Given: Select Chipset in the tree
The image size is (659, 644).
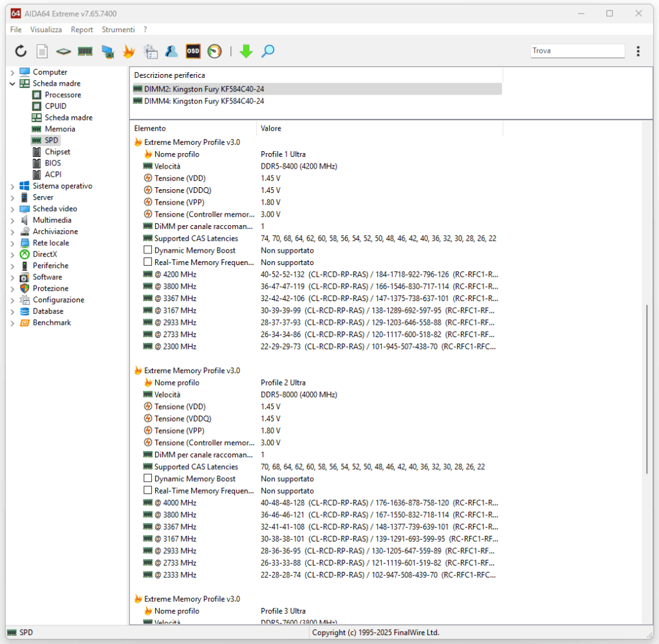Looking at the screenshot, I should point(57,152).
